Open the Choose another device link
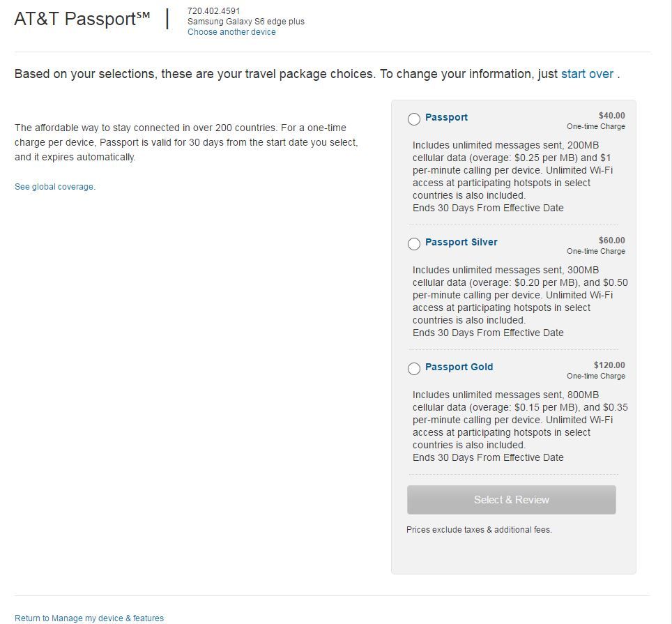Screen dimensions: 672x624 pyautogui.click(x=231, y=32)
